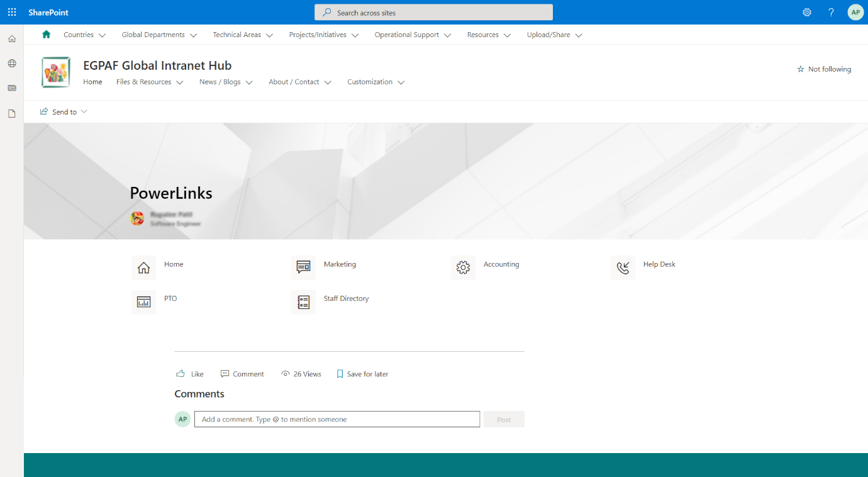Open the Resources hub menu
This screenshot has width=868, height=477.
483,35
